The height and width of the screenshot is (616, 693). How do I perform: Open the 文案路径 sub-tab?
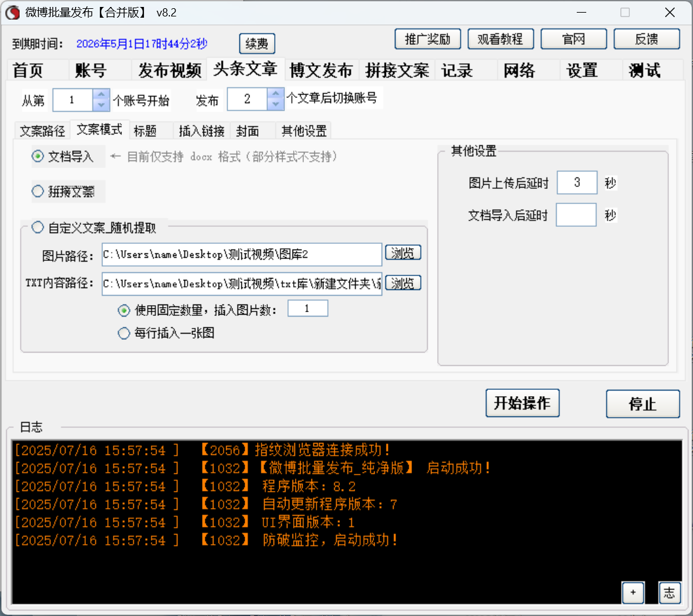click(x=42, y=131)
